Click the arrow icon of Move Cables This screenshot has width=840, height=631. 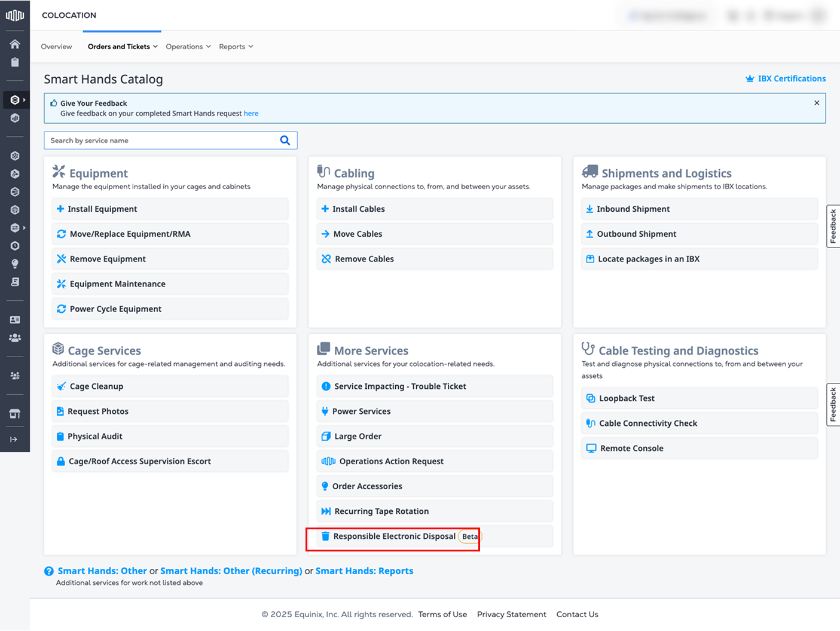click(x=325, y=234)
